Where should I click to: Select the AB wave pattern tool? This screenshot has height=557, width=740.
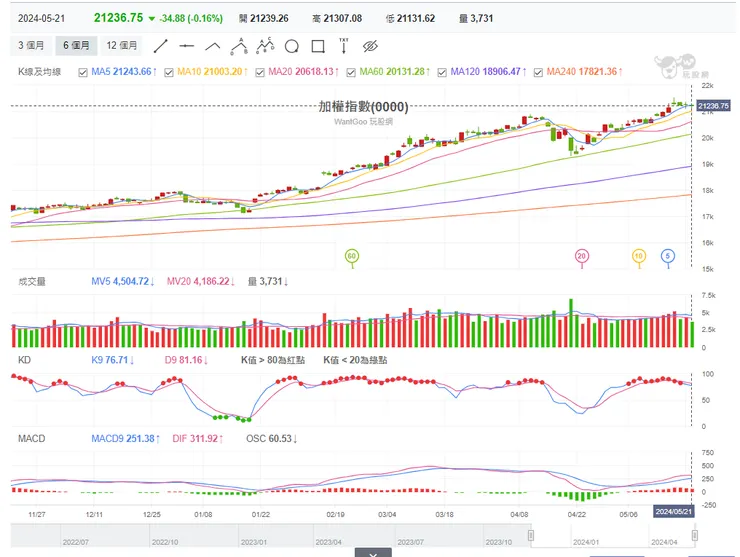tap(239, 46)
